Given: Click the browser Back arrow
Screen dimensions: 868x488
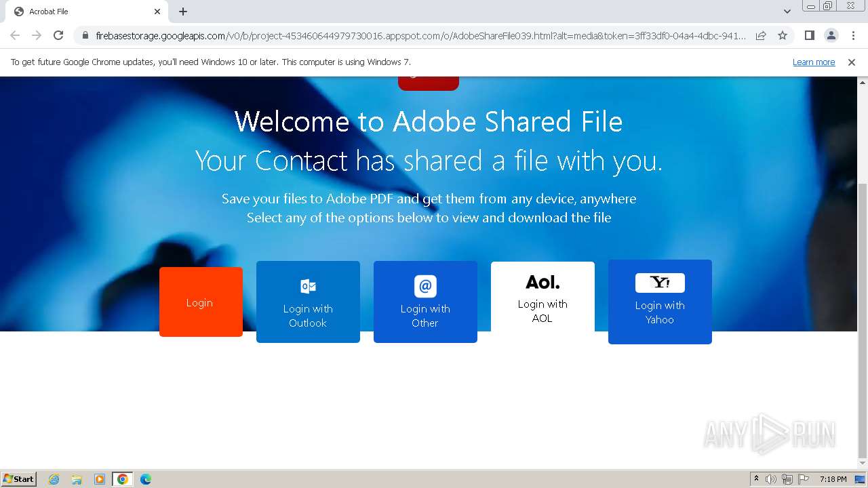Looking at the screenshot, I should (15, 35).
